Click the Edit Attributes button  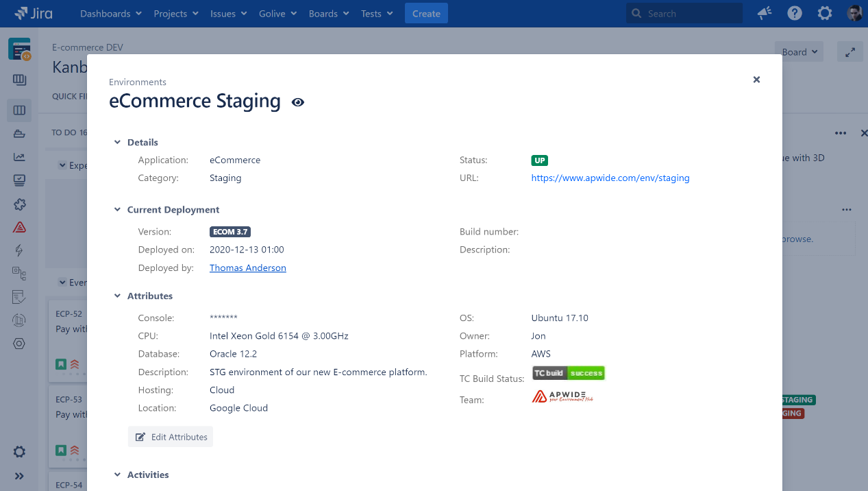(171, 437)
